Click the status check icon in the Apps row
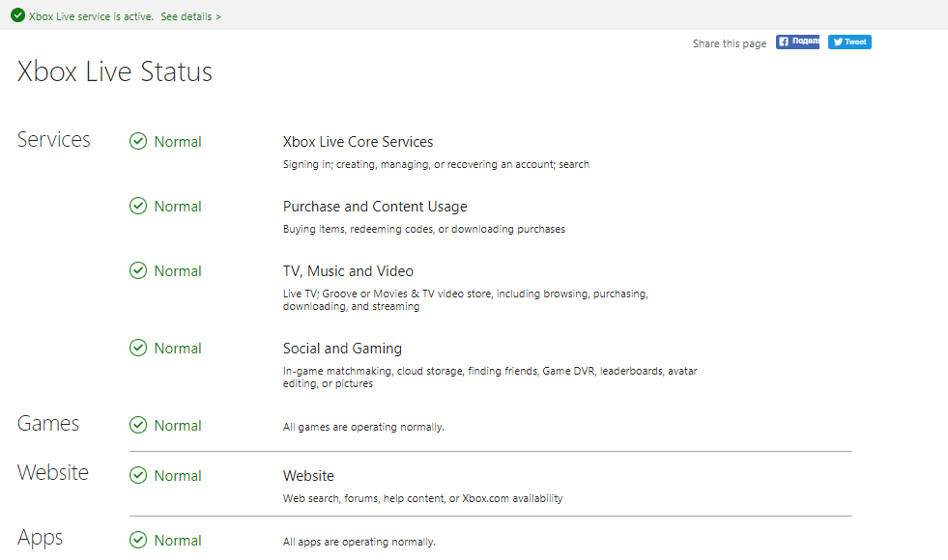 [x=138, y=540]
